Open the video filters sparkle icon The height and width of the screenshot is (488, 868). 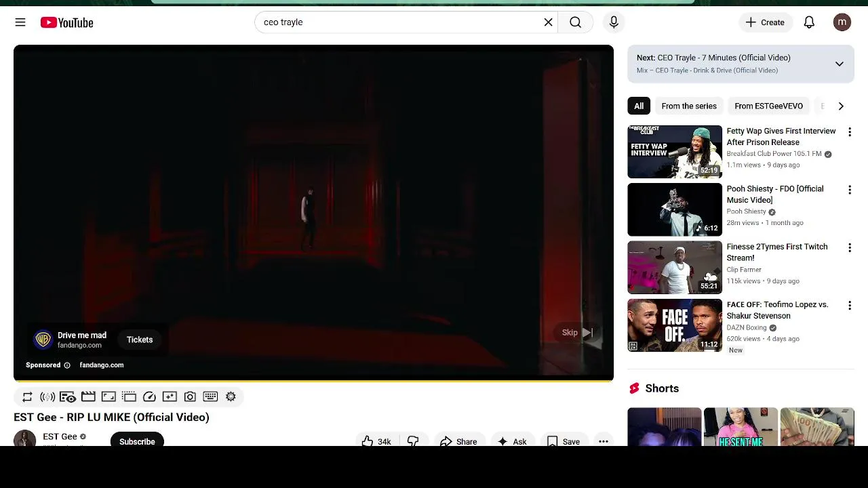(x=170, y=396)
